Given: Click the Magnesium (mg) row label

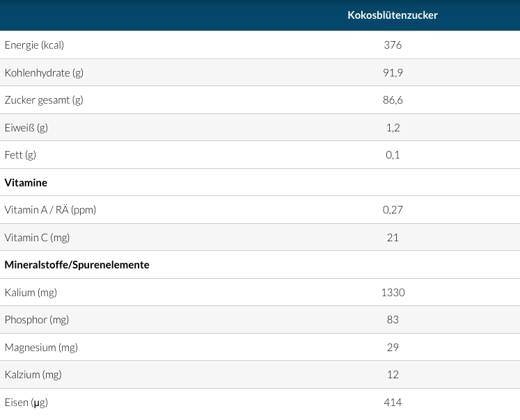Looking at the screenshot, I should point(41,347).
